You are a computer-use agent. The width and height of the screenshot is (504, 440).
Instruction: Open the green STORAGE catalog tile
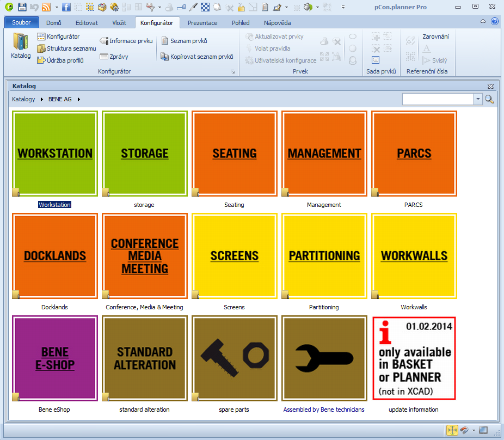pos(145,154)
